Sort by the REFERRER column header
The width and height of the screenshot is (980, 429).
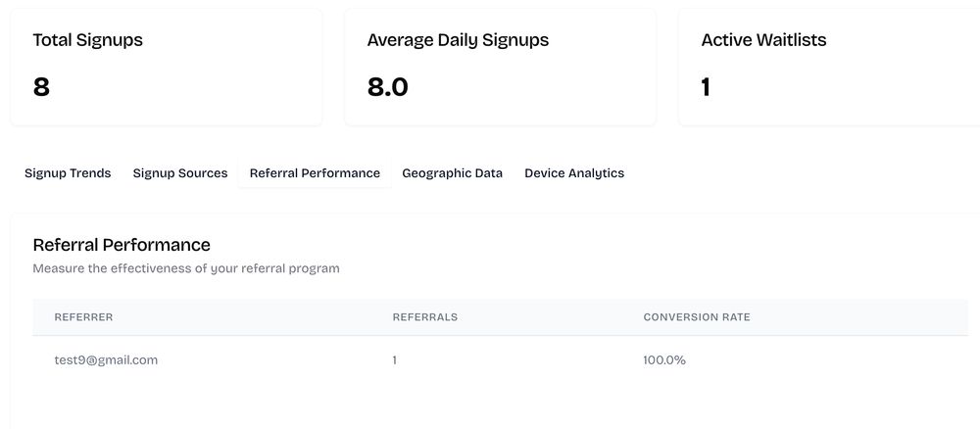[83, 317]
